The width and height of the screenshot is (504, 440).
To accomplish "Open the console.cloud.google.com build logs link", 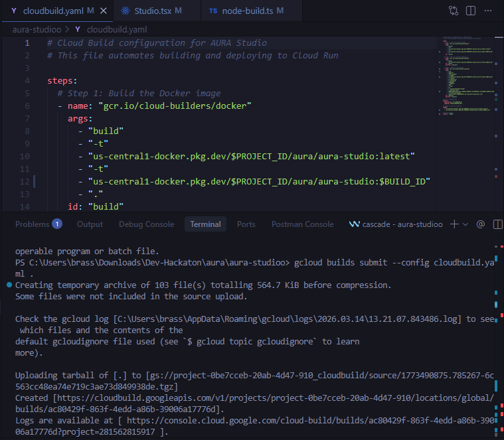I will (254, 426).
